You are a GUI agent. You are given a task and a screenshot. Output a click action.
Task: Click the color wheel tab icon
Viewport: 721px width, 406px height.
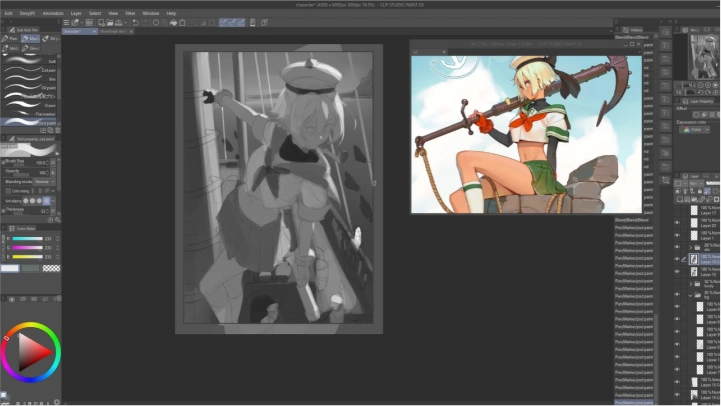pyautogui.click(x=11, y=299)
